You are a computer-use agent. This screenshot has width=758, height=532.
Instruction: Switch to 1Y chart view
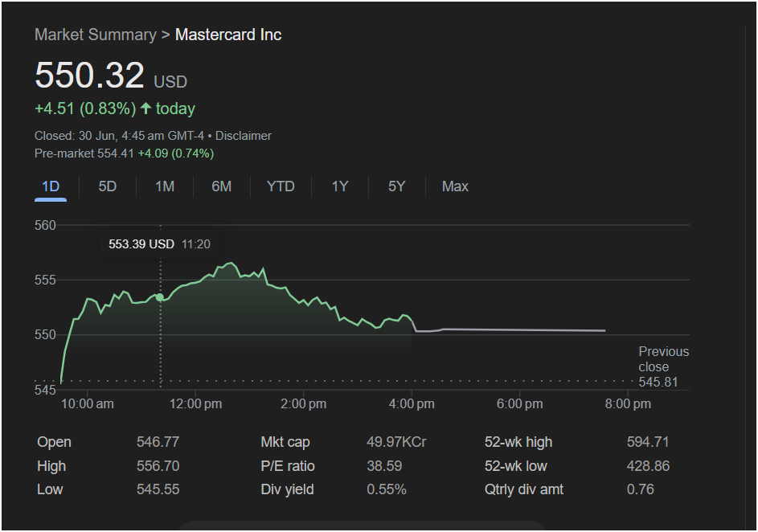click(x=340, y=186)
